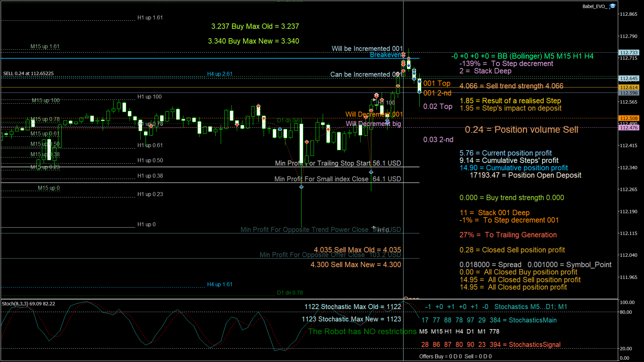644x362 pixels.
Task: Click 'Min Profit For Small index Close' label
Action: [337, 179]
